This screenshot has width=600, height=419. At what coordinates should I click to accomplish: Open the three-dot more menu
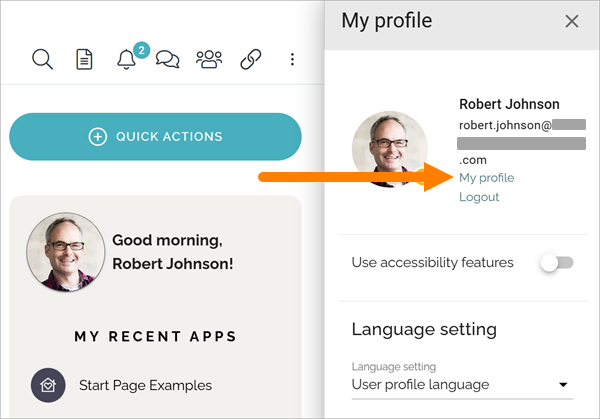(x=292, y=59)
